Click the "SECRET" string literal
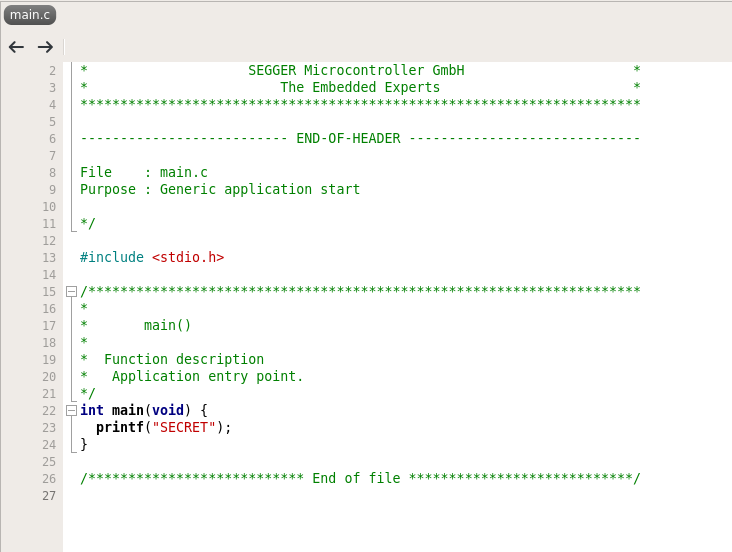Image resolution: width=732 pixels, height=552 pixels. tap(184, 427)
